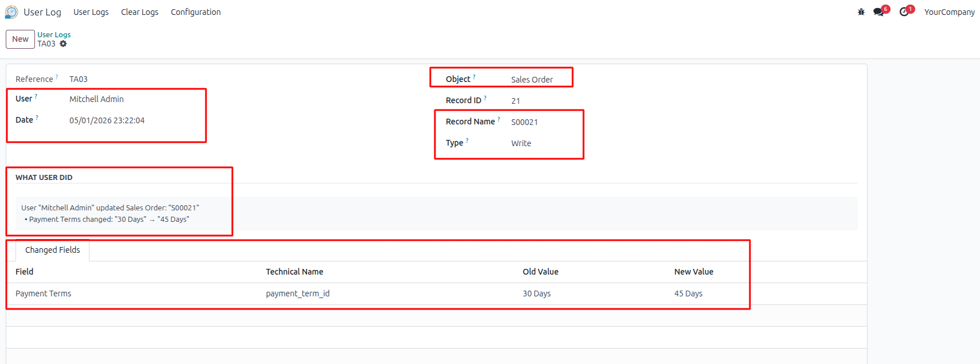Click the New button
This screenshot has height=364, width=980.
[20, 39]
